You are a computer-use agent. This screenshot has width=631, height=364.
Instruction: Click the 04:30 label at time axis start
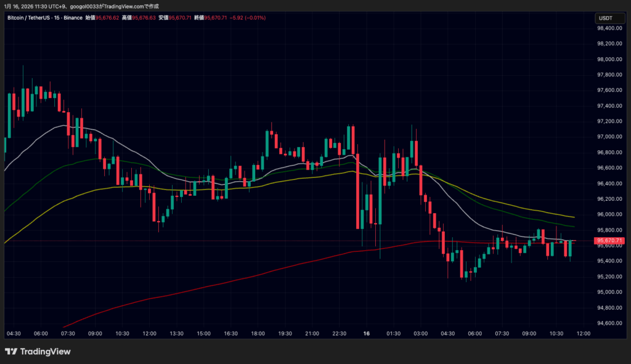coord(14,333)
